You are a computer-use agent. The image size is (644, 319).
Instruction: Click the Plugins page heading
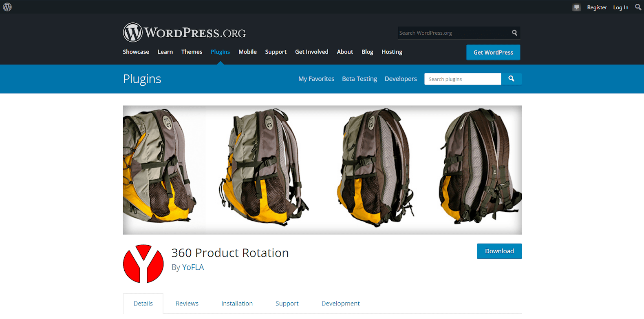(x=142, y=79)
